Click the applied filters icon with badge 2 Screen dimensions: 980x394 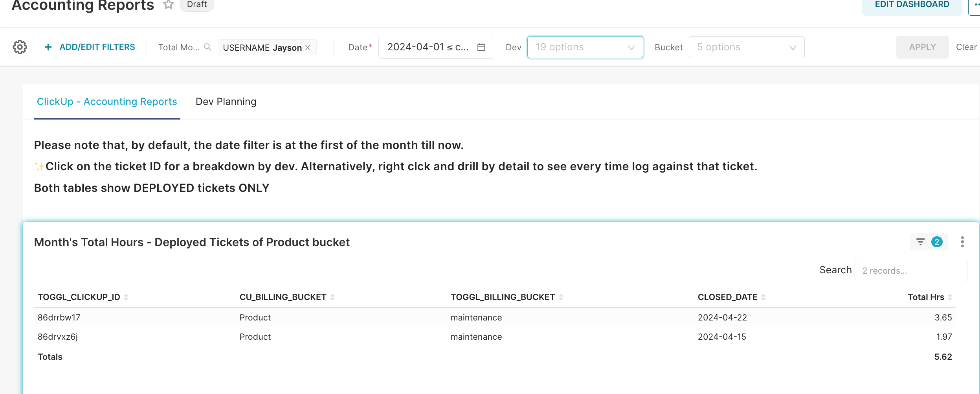click(x=929, y=242)
